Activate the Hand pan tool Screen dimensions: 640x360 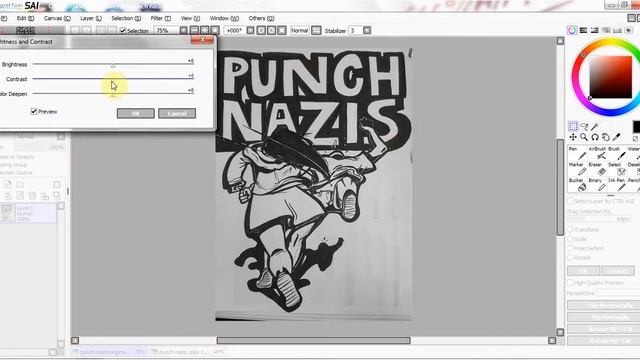(606, 137)
